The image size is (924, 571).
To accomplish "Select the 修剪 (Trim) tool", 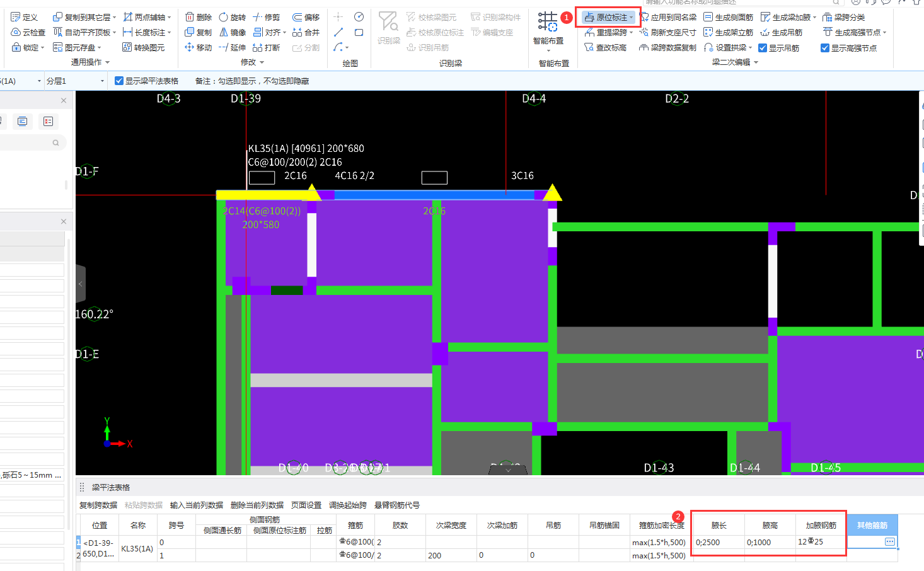I will pyautogui.click(x=266, y=17).
